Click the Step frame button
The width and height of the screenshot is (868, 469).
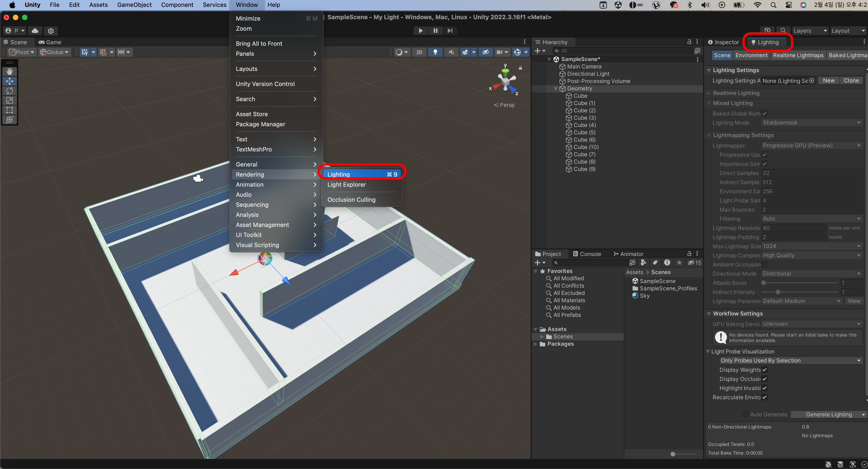(x=450, y=31)
